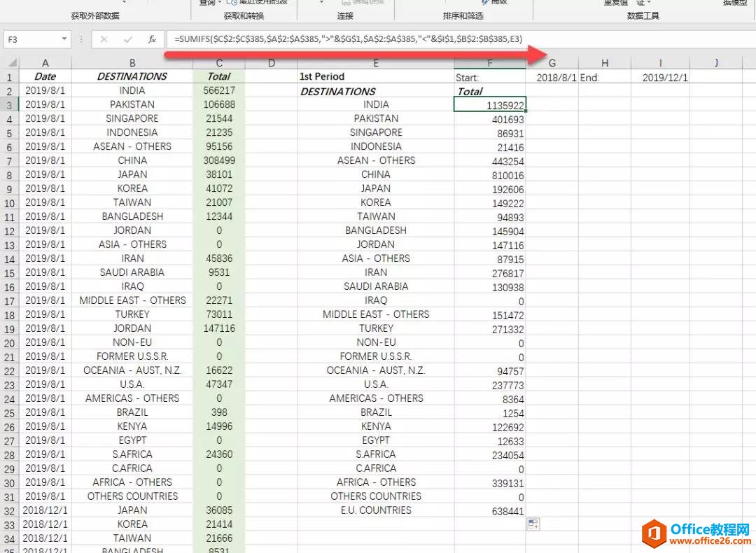This screenshot has height=553, width=756.
Task: Click INDONESIA in column E
Action: tap(376, 146)
